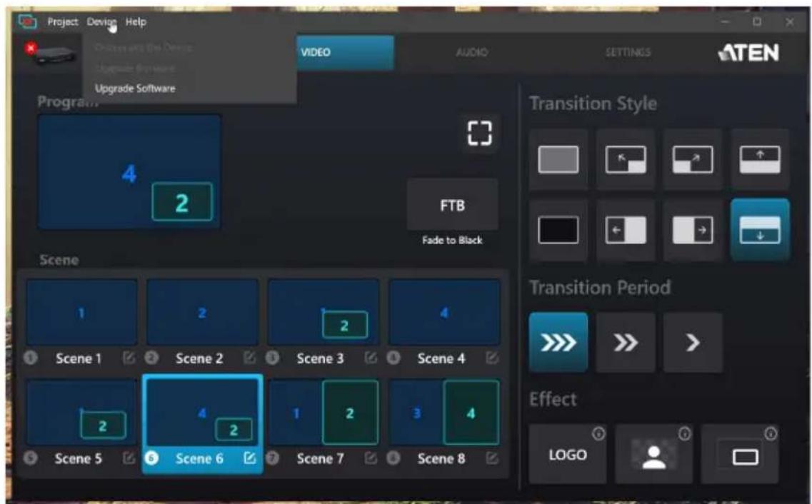The width and height of the screenshot is (812, 504).
Task: Edit Scene 3 with its pencil icon
Action: point(370,358)
